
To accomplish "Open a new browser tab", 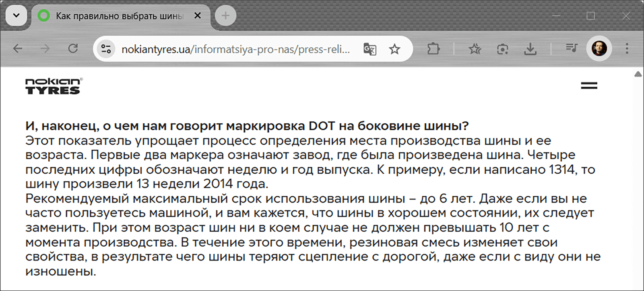I will [225, 16].
